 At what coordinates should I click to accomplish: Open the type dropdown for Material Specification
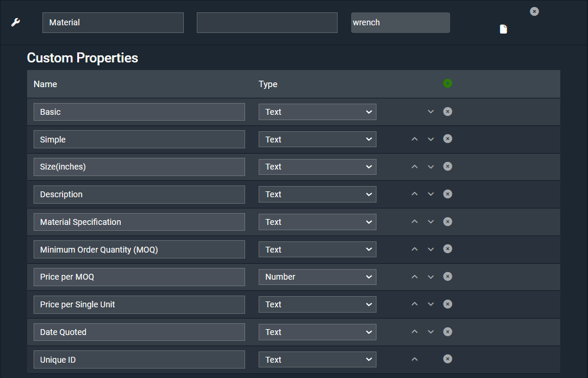tap(317, 222)
